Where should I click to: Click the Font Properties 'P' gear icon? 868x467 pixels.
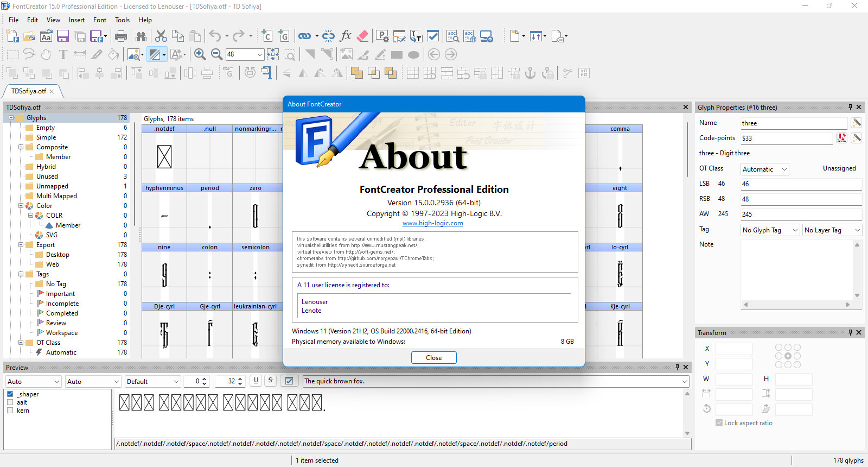[382, 36]
